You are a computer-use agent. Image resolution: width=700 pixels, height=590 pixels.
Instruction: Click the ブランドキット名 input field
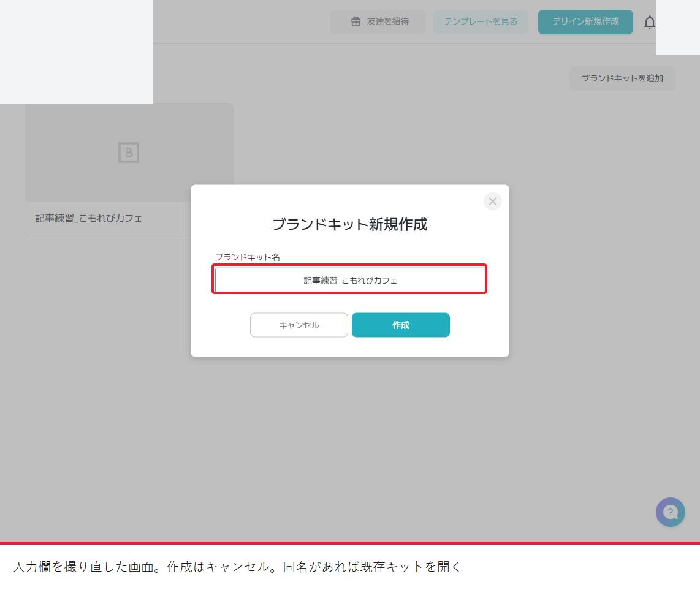[349, 279]
